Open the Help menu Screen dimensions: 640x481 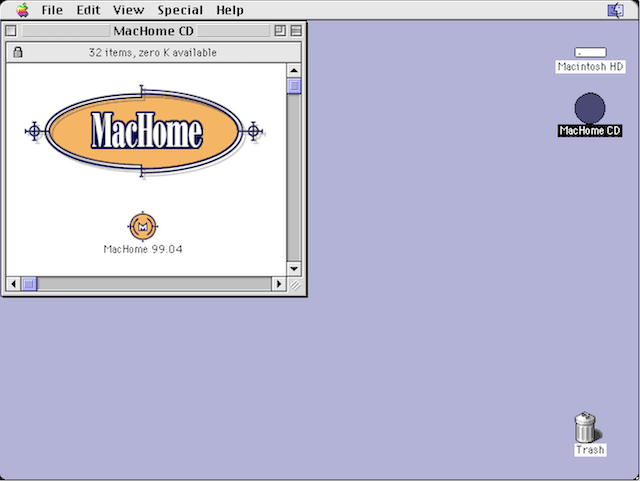[x=230, y=10]
